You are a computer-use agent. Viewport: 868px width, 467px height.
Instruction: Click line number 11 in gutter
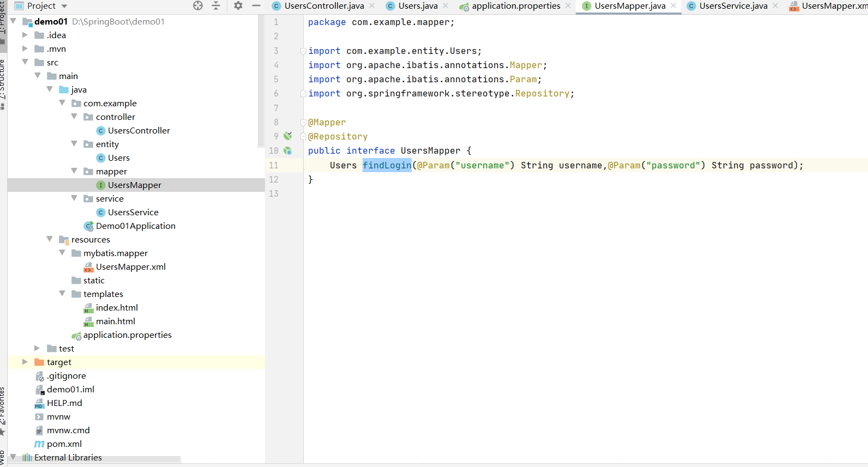tap(274, 165)
